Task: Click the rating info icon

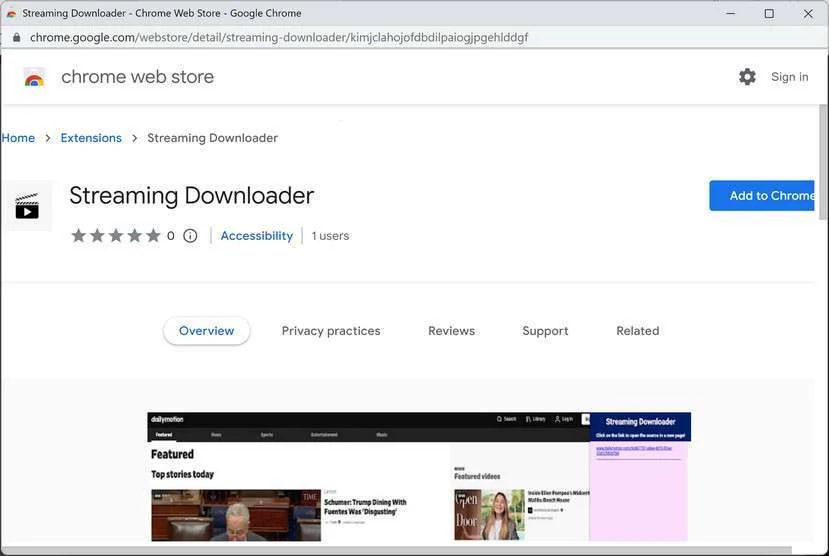Action: (190, 236)
